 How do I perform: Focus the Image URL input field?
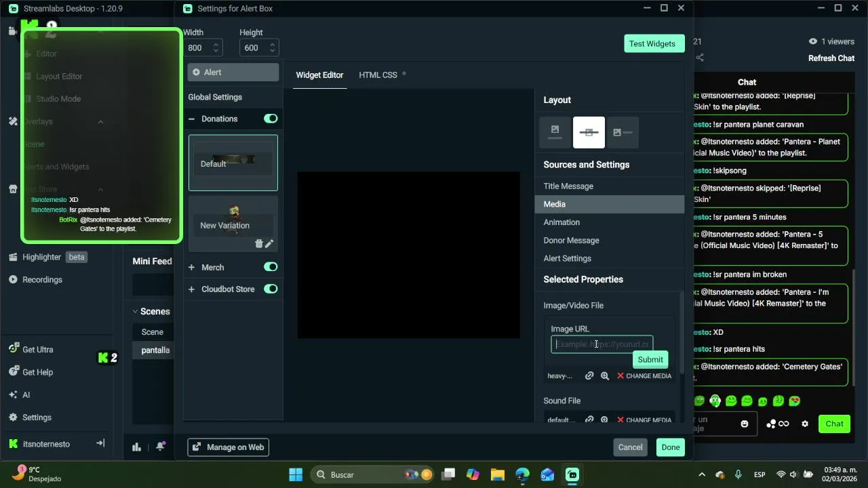click(x=602, y=344)
